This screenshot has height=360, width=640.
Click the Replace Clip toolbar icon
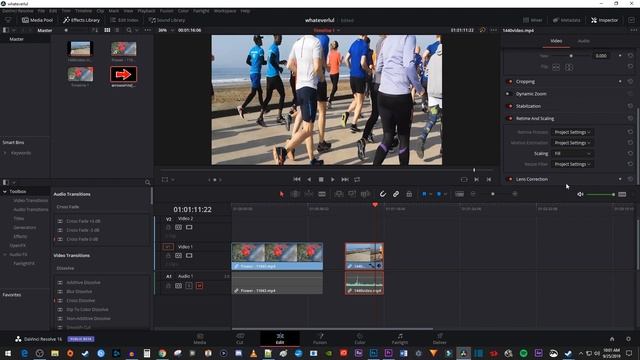pos(365,194)
